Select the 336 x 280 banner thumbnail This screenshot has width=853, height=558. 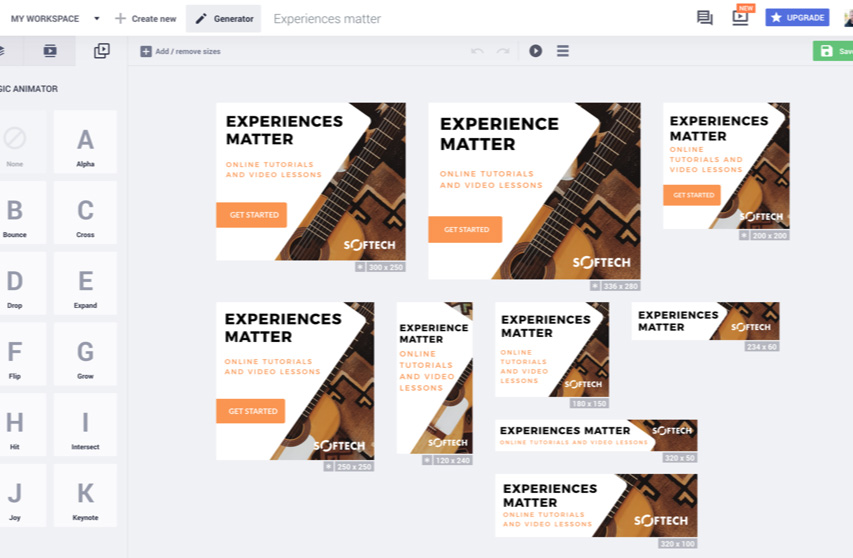pos(534,191)
